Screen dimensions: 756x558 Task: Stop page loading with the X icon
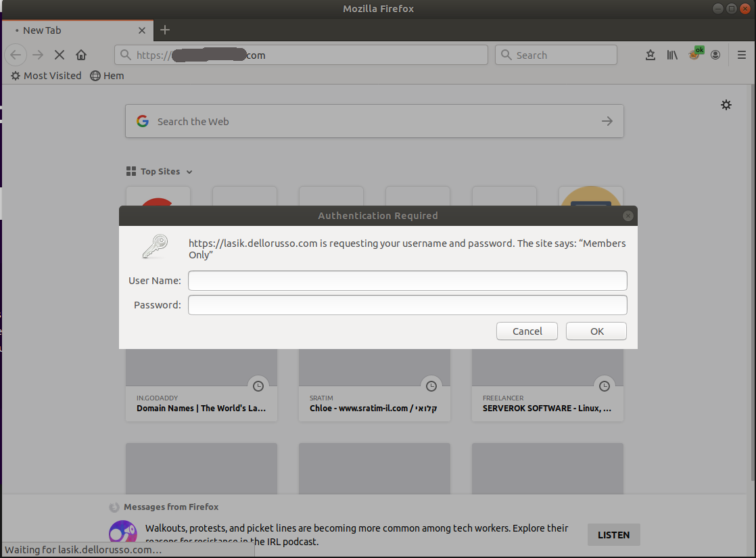pyautogui.click(x=59, y=55)
